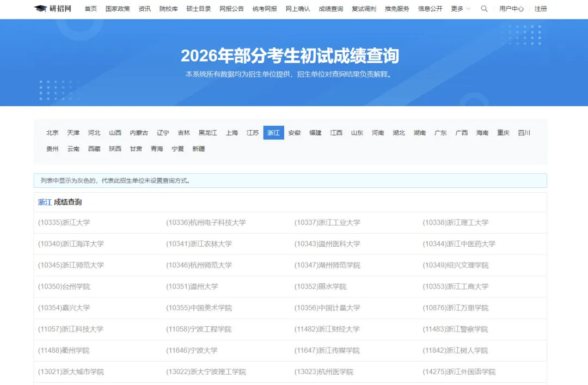Click (10346)杭州师范大学 entry
588x385 pixels.
[x=199, y=265]
